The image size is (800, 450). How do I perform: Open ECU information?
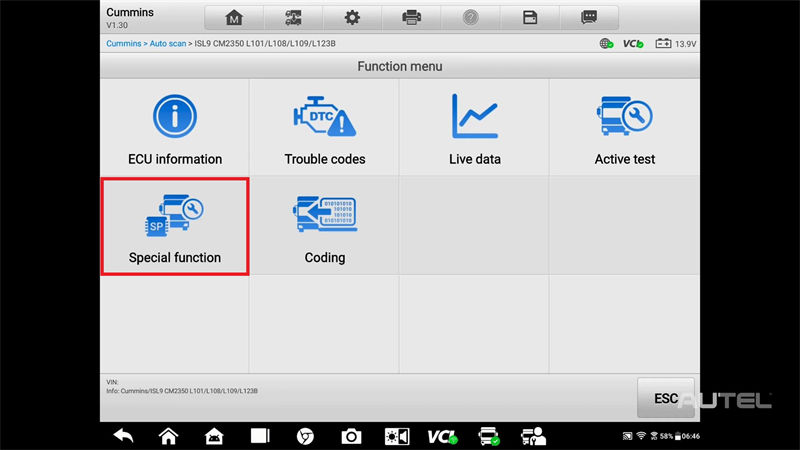pyautogui.click(x=175, y=127)
